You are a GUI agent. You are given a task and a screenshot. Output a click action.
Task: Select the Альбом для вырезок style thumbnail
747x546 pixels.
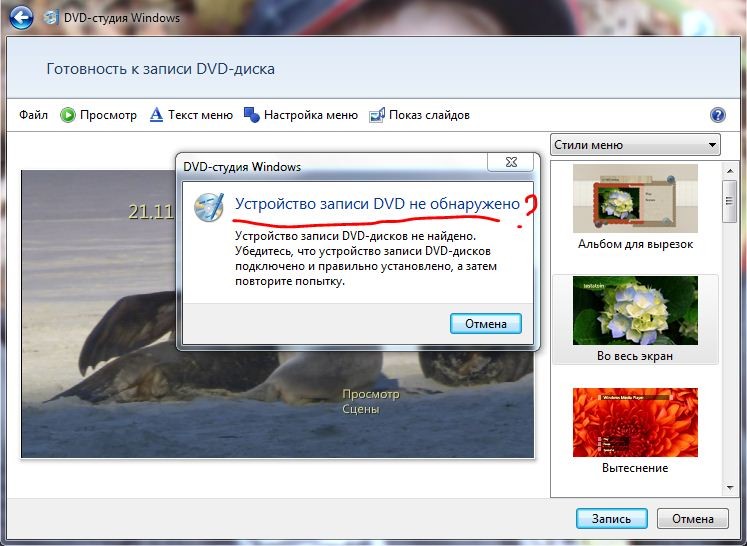pyautogui.click(x=634, y=199)
